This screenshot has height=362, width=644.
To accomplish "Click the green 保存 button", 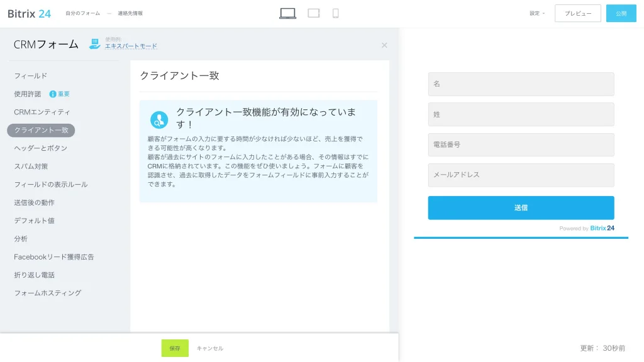I will (175, 348).
